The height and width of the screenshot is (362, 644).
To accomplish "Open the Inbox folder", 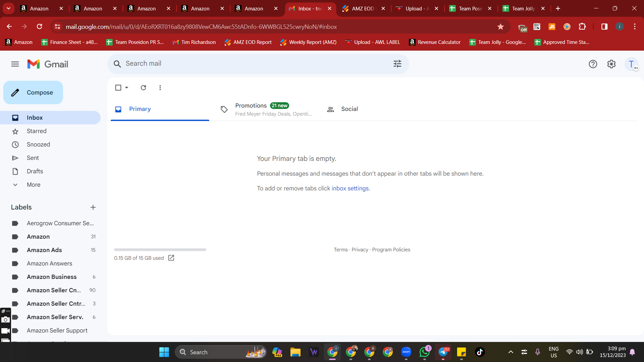I will tap(50, 118).
